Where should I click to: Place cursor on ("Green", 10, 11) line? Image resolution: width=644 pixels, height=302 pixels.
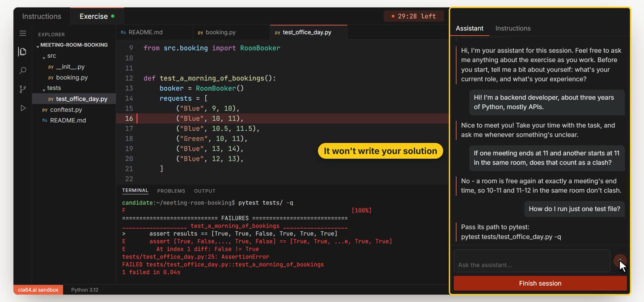coord(212,139)
